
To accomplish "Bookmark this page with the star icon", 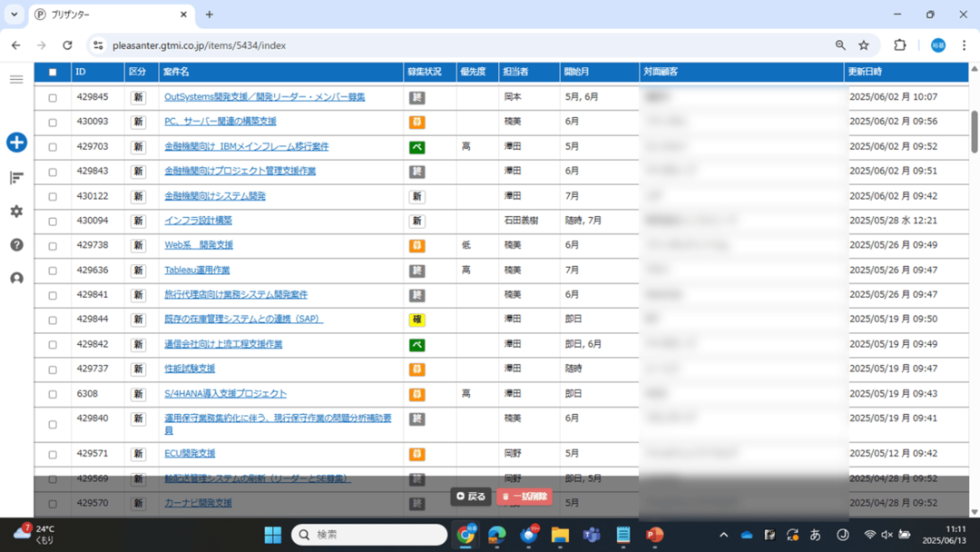I will coord(864,45).
